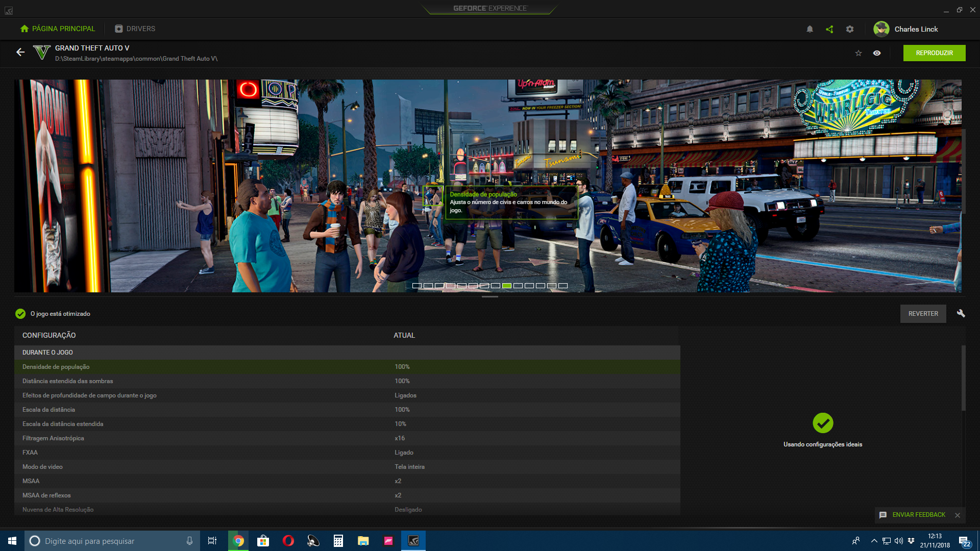Open Calculator from taskbar
The width and height of the screenshot is (980, 551).
[x=338, y=541]
